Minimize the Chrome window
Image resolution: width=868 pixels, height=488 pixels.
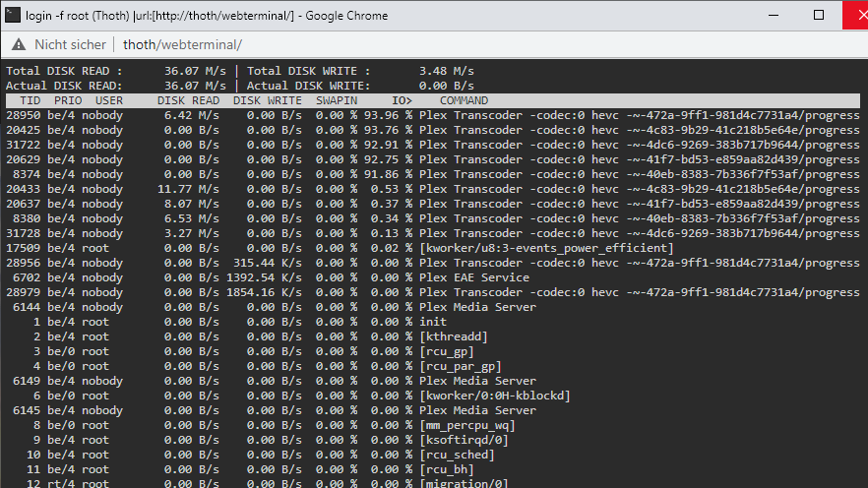tap(774, 16)
